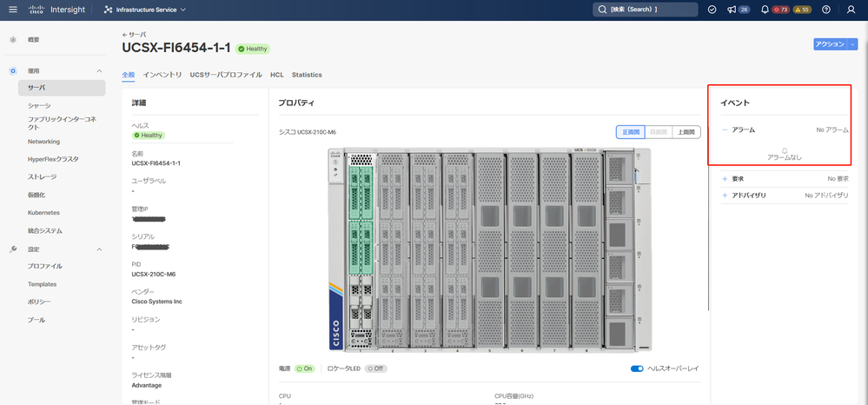Go back via the ← サーバ link
868x405 pixels.
click(135, 35)
